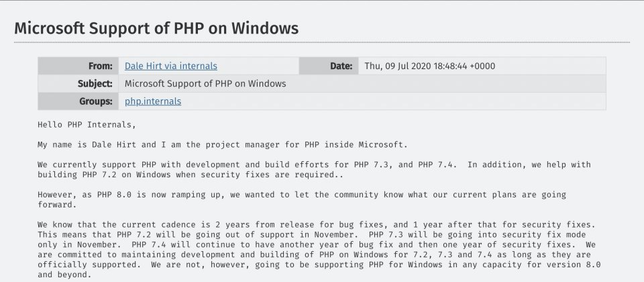This screenshot has width=644, height=282.
Task: Click the Groups: header label
Action: click(96, 101)
